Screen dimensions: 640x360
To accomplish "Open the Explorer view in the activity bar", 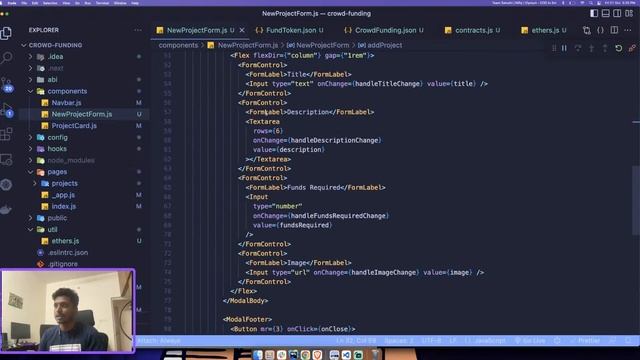I will pyautogui.click(x=6, y=33).
